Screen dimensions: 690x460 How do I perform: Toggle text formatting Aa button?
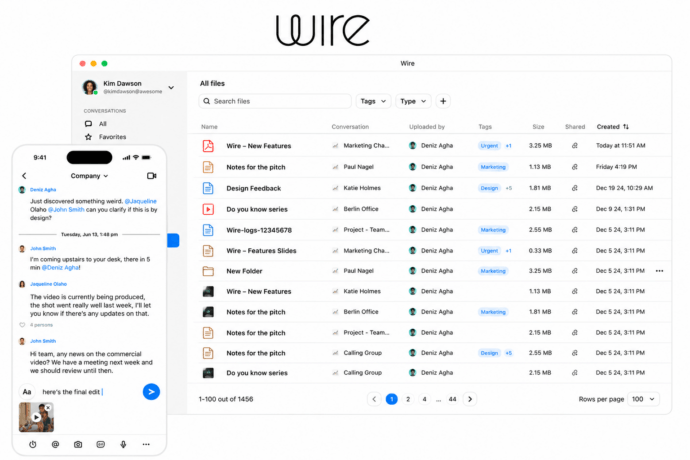click(x=27, y=392)
